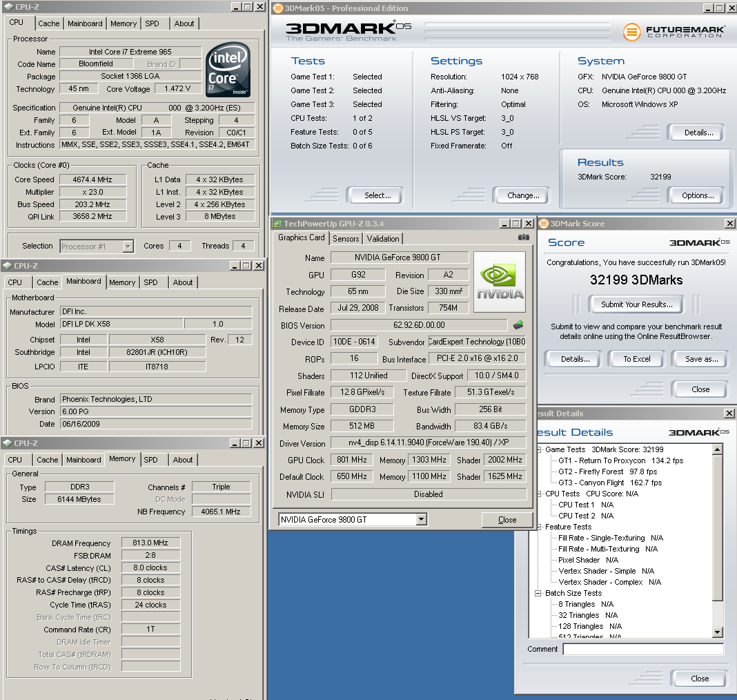Open the GeForce 9800 GT card dropdown
Image resolution: width=737 pixels, height=700 pixels.
(x=421, y=519)
